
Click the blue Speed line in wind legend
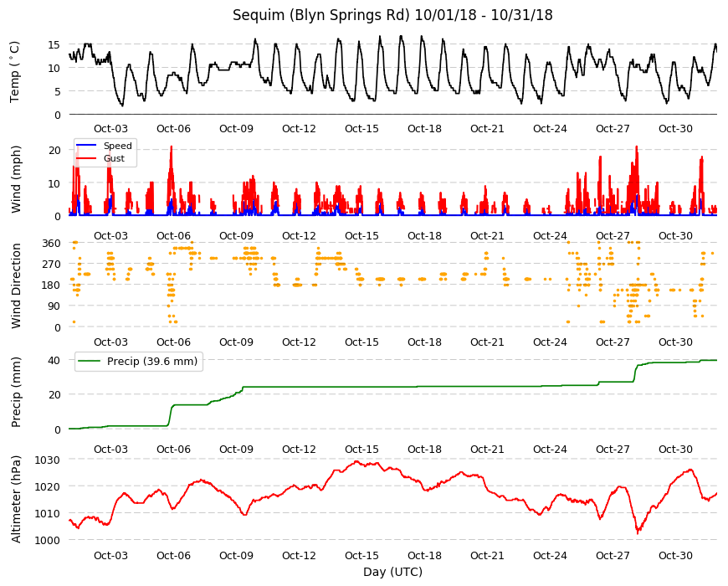[86, 146]
